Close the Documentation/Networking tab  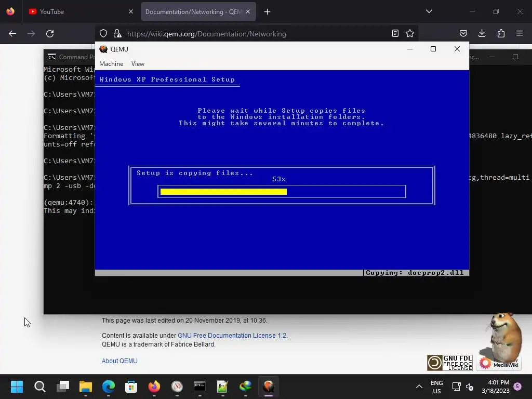pyautogui.click(x=248, y=11)
